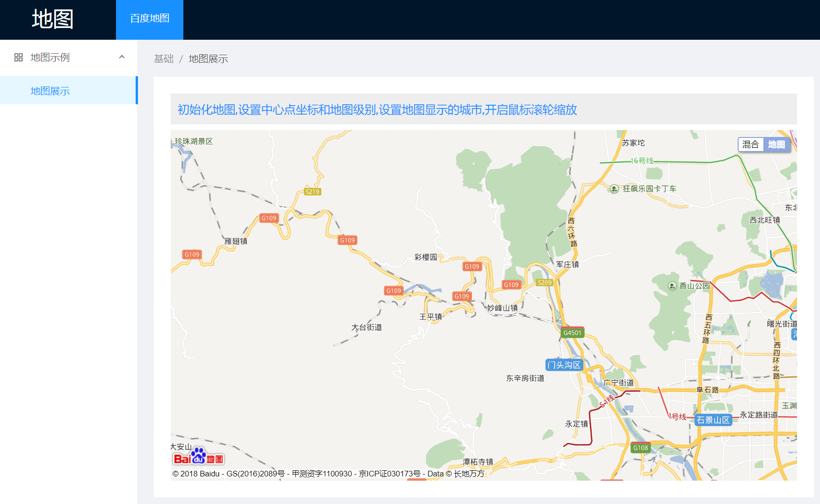Click the 妙峰山镇 map label
The height and width of the screenshot is (504, 820).
pos(502,308)
